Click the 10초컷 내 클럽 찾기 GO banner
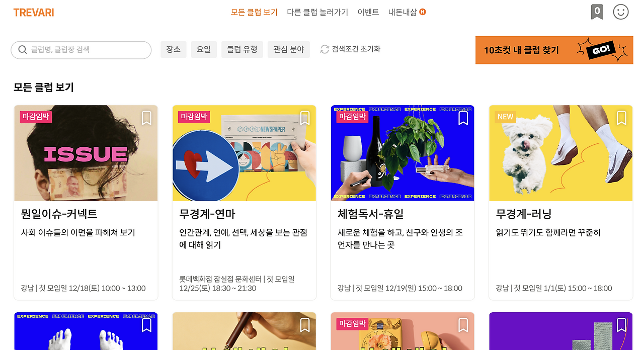 point(554,50)
